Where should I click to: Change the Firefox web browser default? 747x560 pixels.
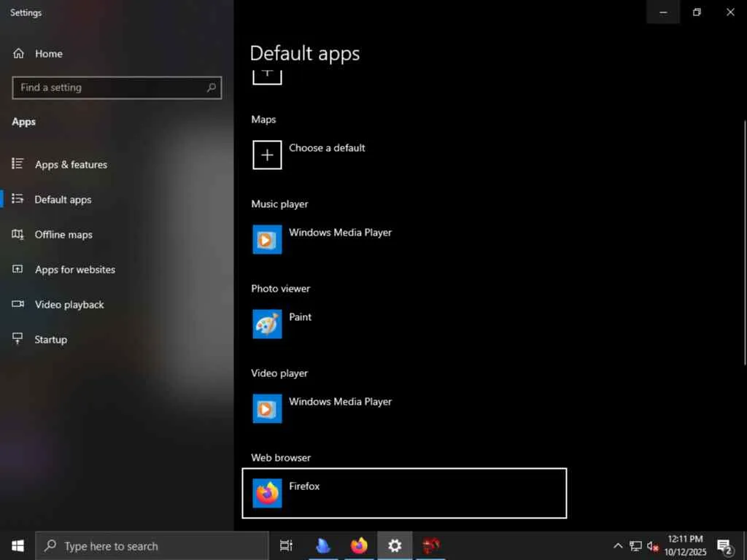404,494
